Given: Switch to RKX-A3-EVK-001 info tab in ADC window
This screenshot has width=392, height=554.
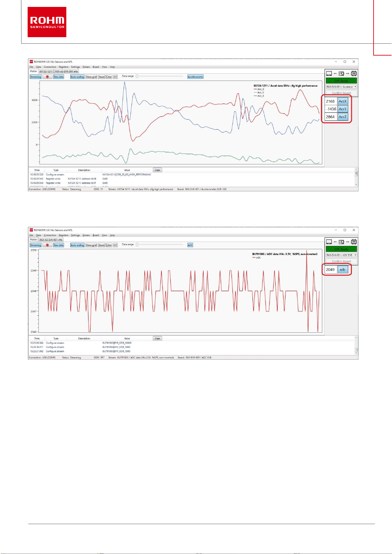Looking at the screenshot, I should (51, 240).
